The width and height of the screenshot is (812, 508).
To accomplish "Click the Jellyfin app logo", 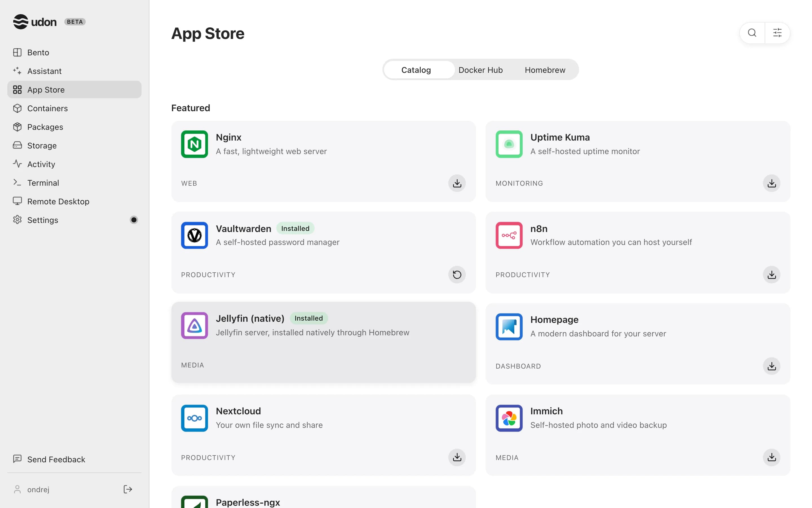I will coord(195,326).
